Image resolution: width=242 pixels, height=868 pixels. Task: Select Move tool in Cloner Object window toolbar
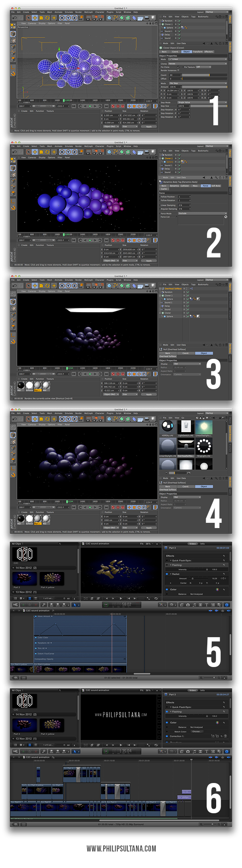click(34, 18)
